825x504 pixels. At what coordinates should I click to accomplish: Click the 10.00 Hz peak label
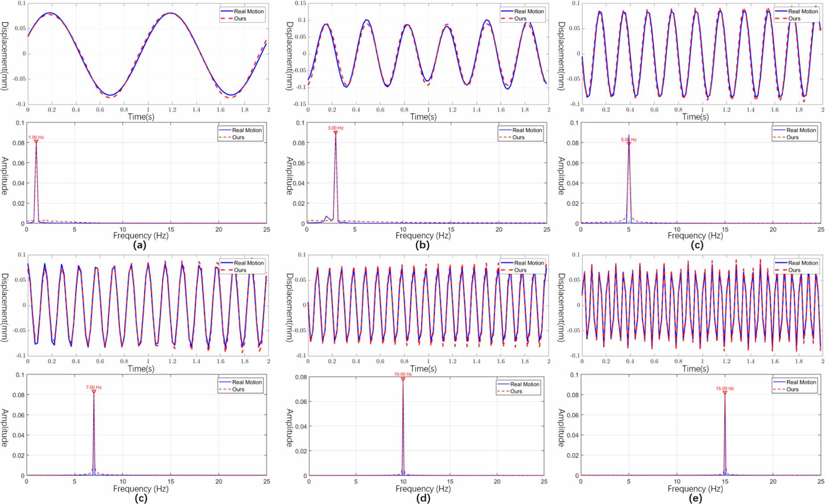(403, 374)
